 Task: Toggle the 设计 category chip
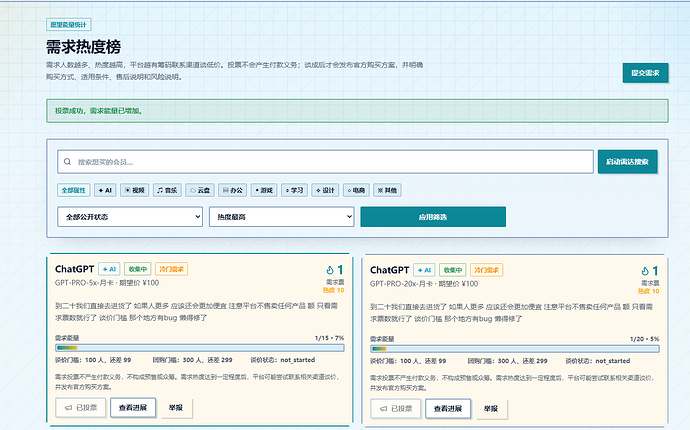point(325,190)
